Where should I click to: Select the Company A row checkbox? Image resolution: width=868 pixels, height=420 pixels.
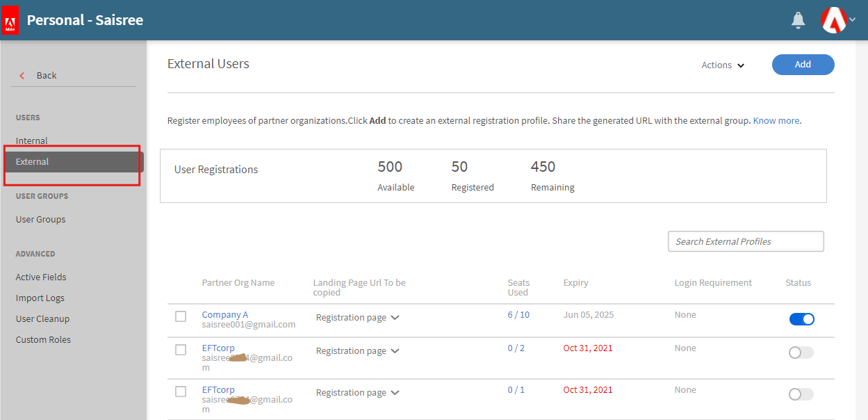click(x=181, y=316)
